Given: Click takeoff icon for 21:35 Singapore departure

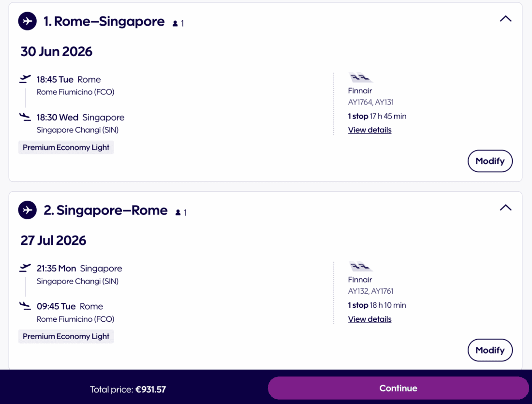Looking at the screenshot, I should [x=25, y=268].
